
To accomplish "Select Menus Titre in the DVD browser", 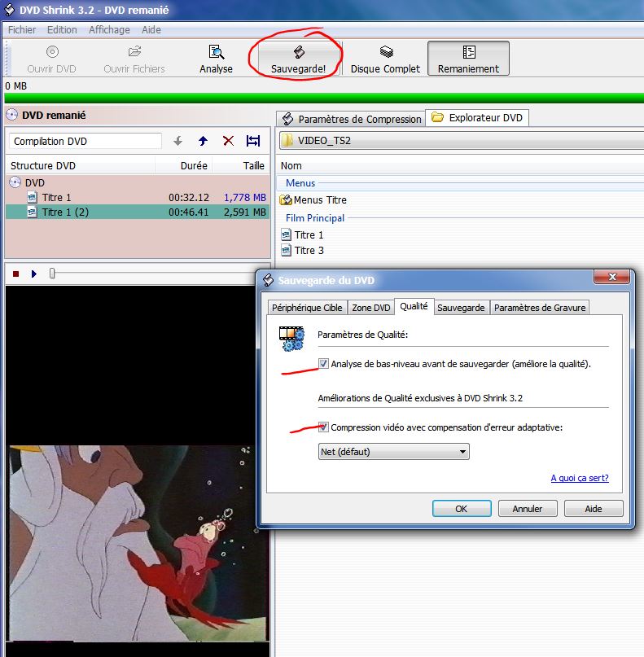I will (x=313, y=200).
